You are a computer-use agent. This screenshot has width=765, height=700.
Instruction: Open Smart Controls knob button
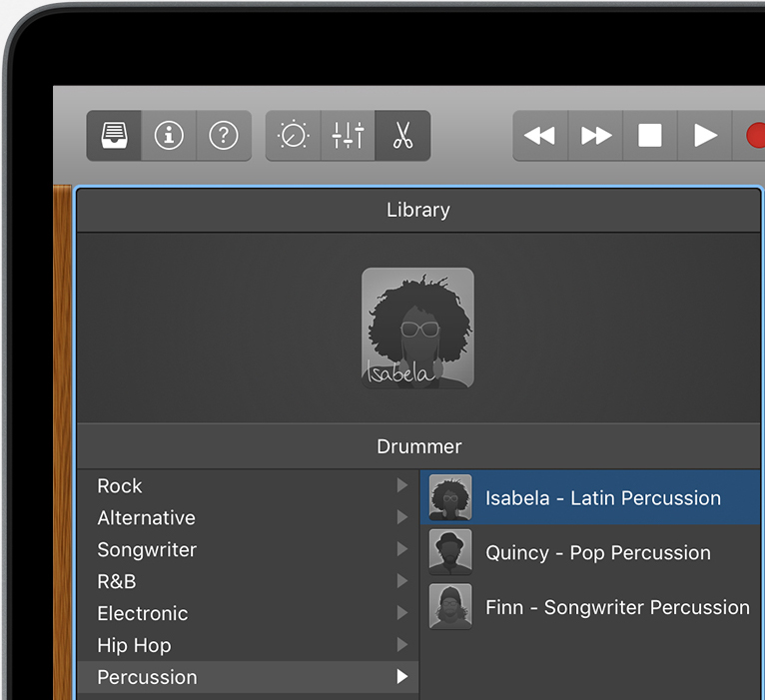(294, 136)
